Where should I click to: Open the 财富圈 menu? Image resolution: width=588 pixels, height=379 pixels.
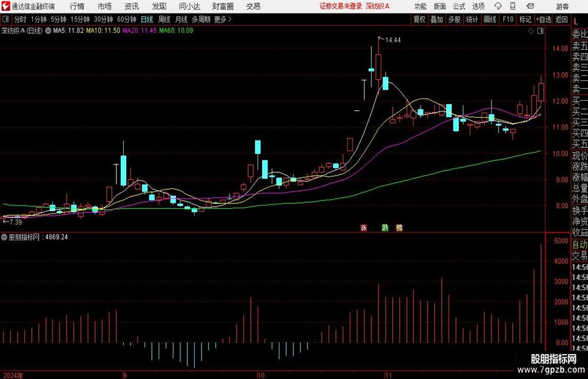[223, 6]
